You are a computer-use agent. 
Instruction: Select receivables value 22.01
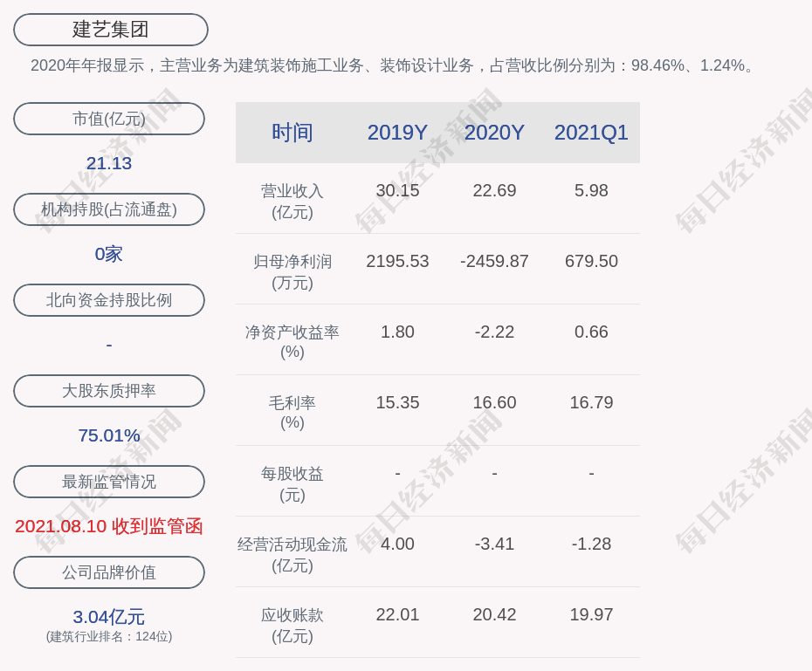point(397,614)
